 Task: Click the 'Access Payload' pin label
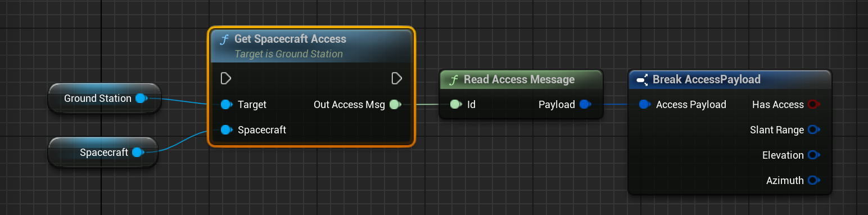[691, 104]
